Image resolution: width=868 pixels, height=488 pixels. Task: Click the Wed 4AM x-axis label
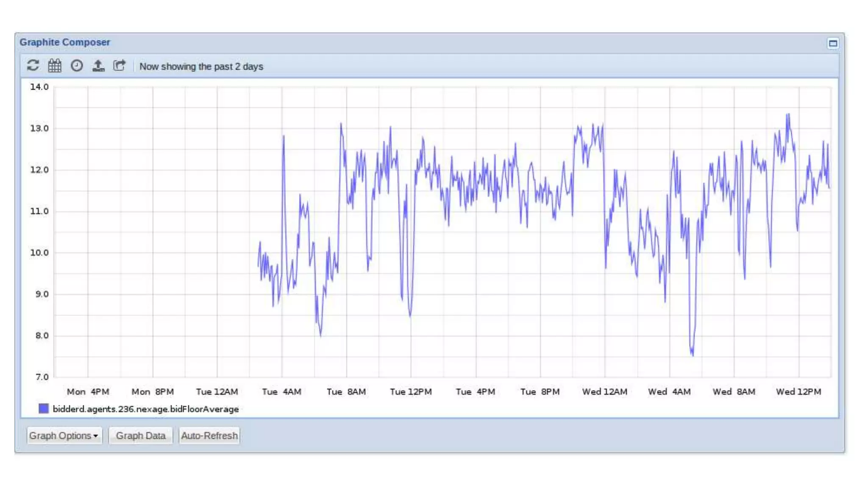coord(669,392)
